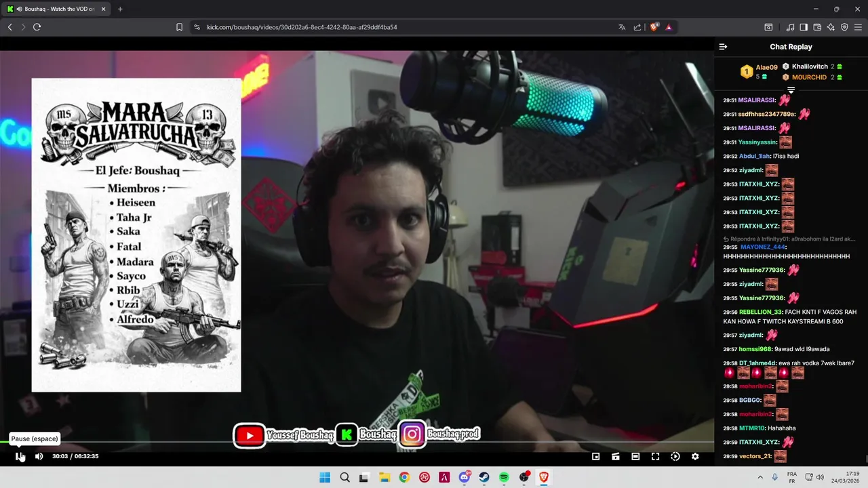The height and width of the screenshot is (488, 868).
Task: Collapse the Chat Replay panel
Action: (723, 47)
